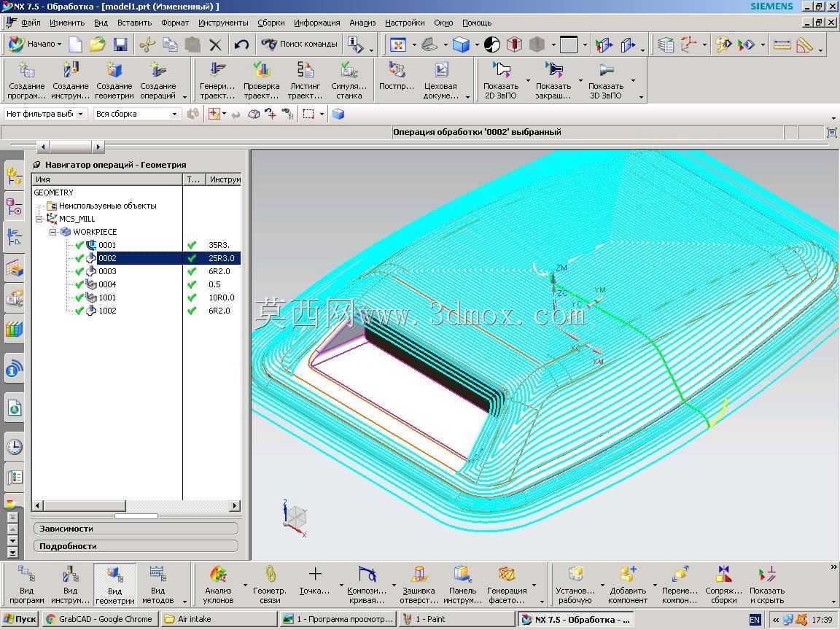The width and height of the screenshot is (840, 630).
Task: Collapse the MCS_MILL tree node
Action: 39,219
